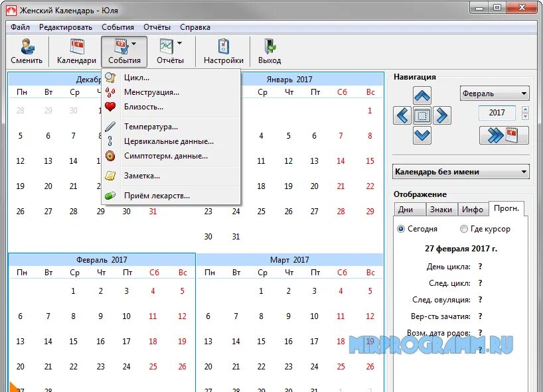
Task: Click the navigation right arrow
Action: click(x=442, y=115)
